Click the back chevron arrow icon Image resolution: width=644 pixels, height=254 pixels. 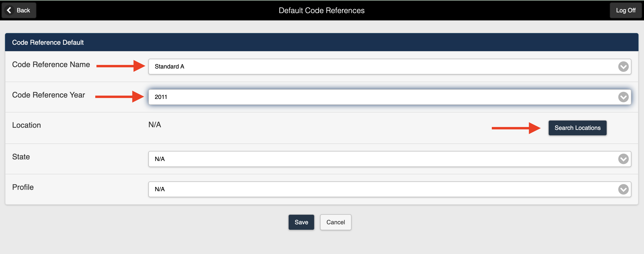(9, 10)
